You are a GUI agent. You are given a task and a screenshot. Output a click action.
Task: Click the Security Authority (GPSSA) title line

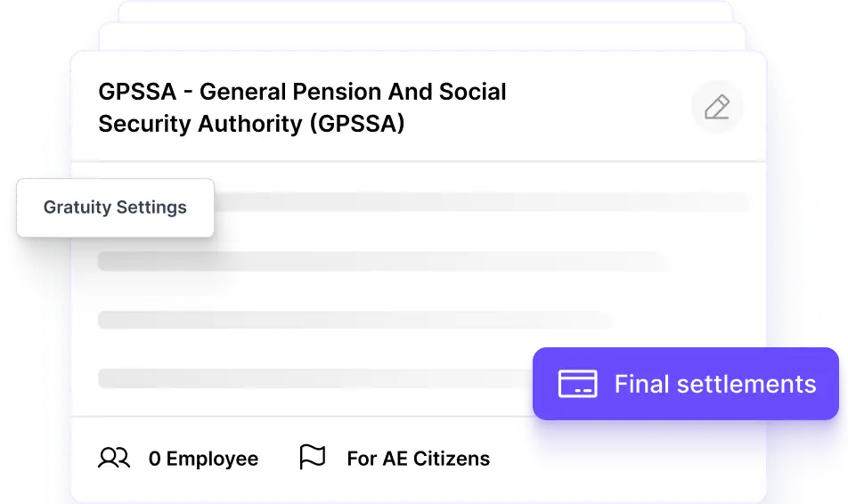point(251,124)
